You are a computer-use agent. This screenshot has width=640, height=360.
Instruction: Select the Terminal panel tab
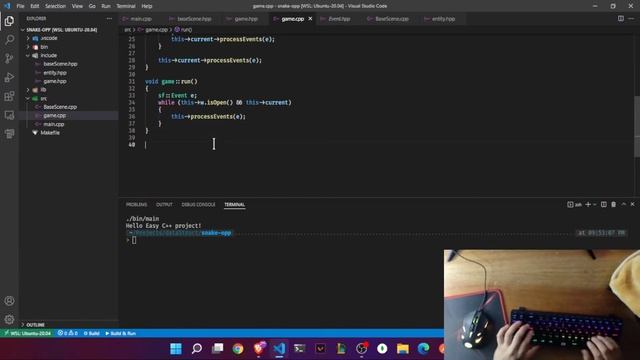[x=234, y=204]
